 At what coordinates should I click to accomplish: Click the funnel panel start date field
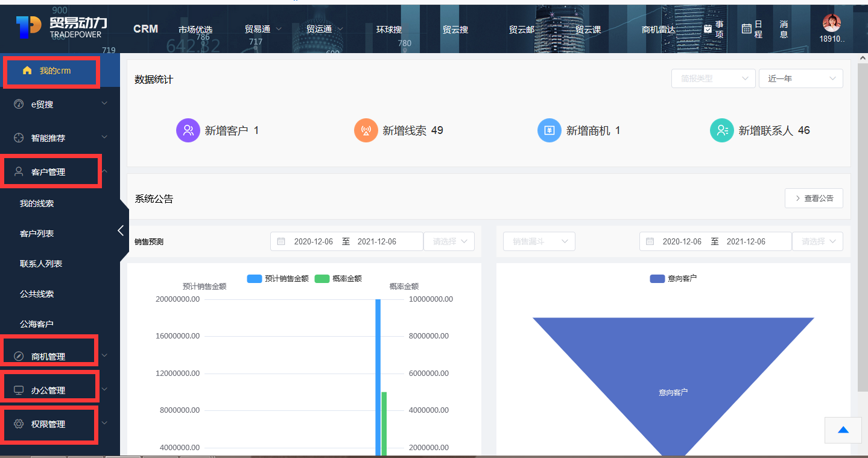682,241
